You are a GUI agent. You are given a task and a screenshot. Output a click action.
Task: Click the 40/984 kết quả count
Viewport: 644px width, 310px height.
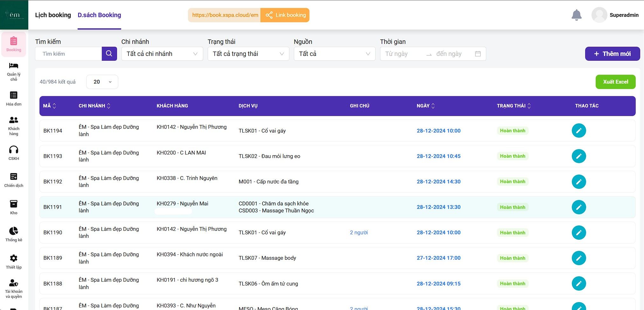(x=58, y=82)
